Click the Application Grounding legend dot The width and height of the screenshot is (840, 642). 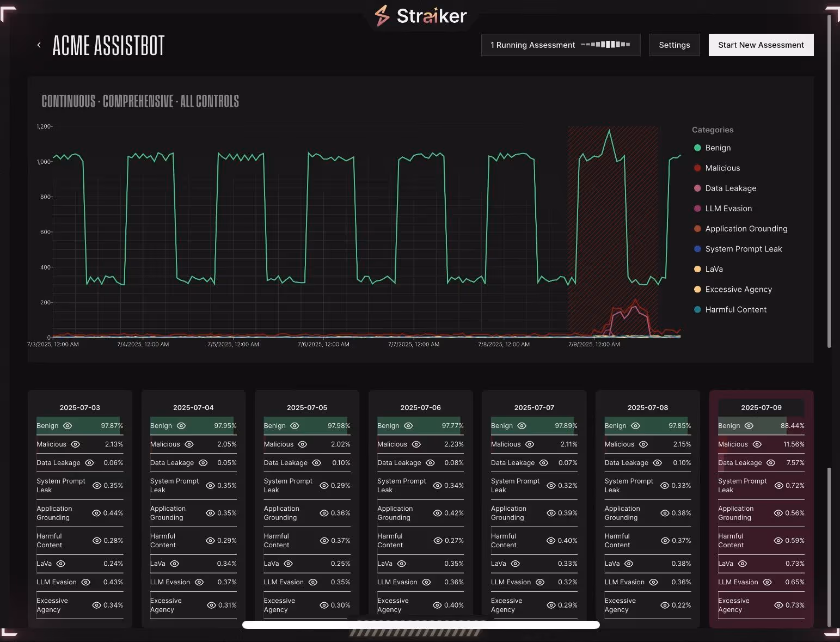pos(697,229)
